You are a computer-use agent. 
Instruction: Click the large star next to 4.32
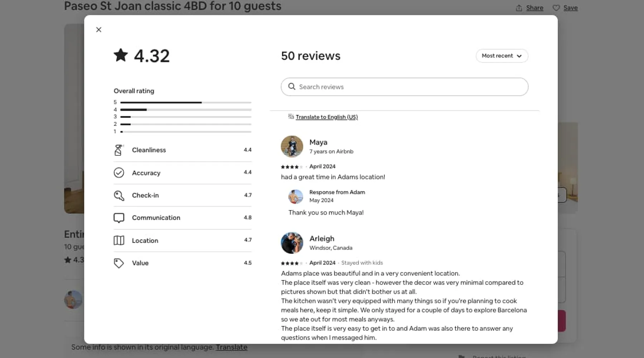click(121, 55)
